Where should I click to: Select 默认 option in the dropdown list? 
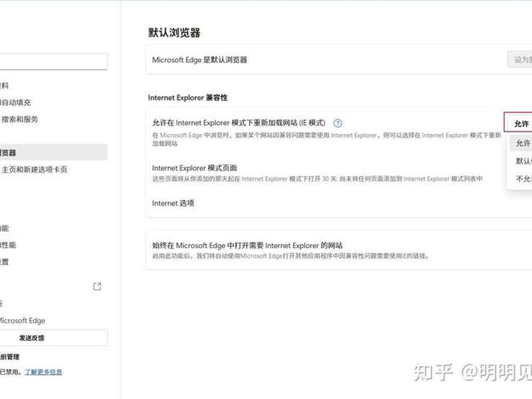(521, 161)
